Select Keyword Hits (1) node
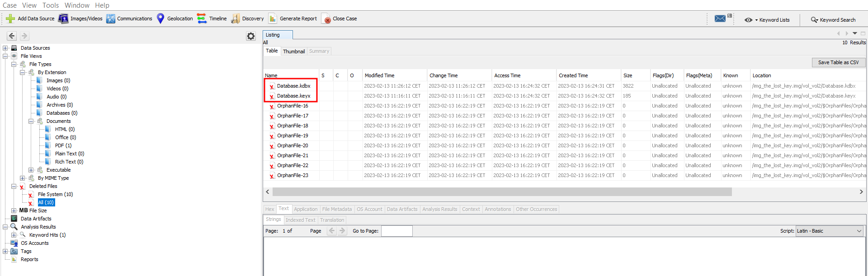Screen dimensions: 868x276 [47, 235]
